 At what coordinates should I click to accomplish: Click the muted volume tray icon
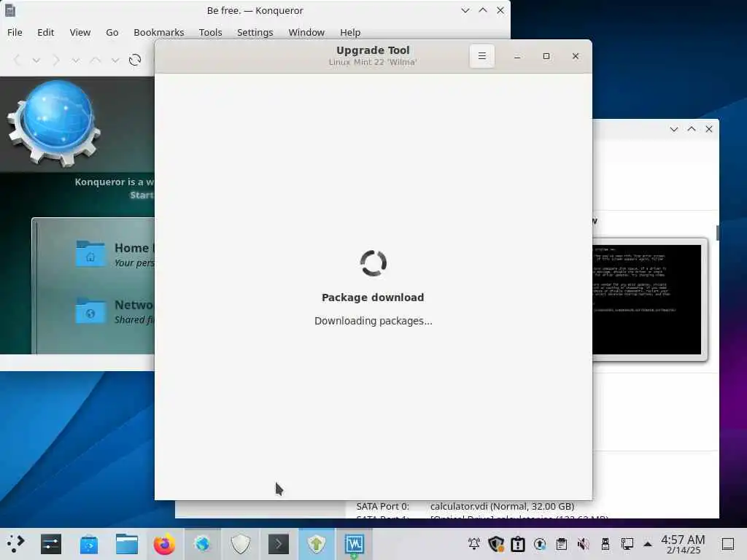pos(583,544)
